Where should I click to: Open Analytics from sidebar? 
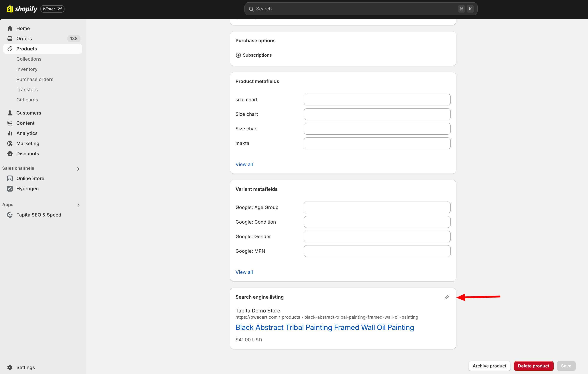[27, 133]
